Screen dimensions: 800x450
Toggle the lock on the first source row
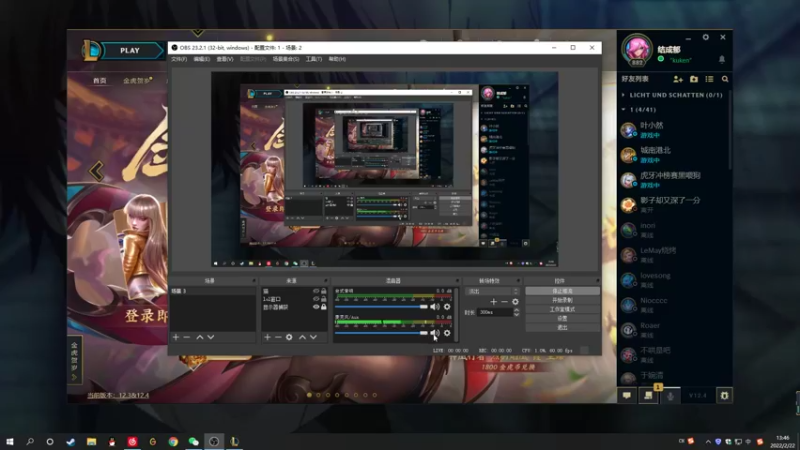(323, 291)
